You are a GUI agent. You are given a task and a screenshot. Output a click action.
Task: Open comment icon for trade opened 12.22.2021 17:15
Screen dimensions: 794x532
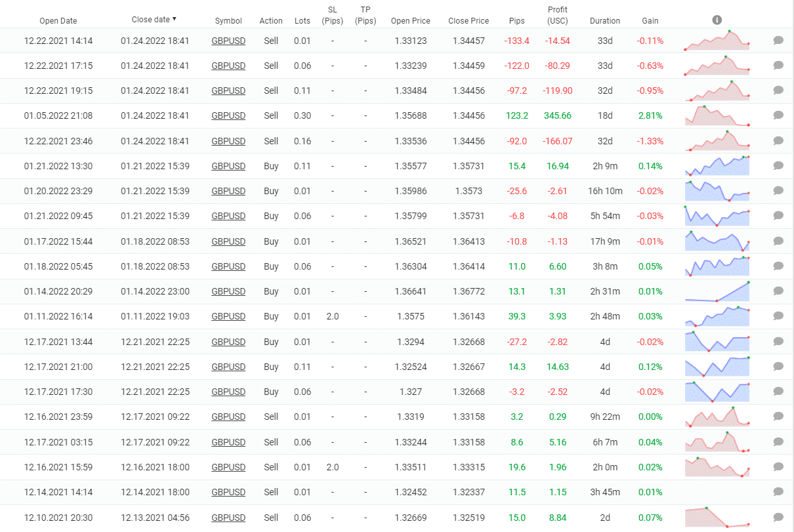pos(778,66)
